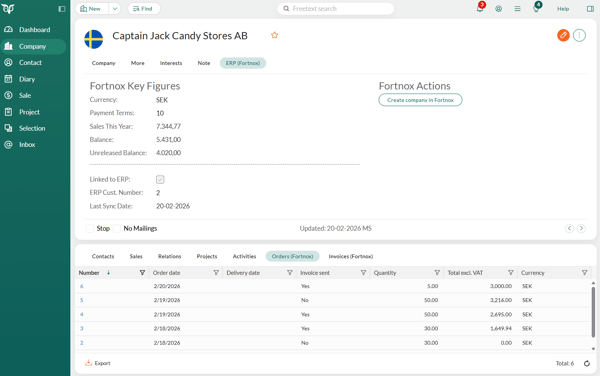
Task: Mark company as favorite with star icon
Action: tap(274, 35)
